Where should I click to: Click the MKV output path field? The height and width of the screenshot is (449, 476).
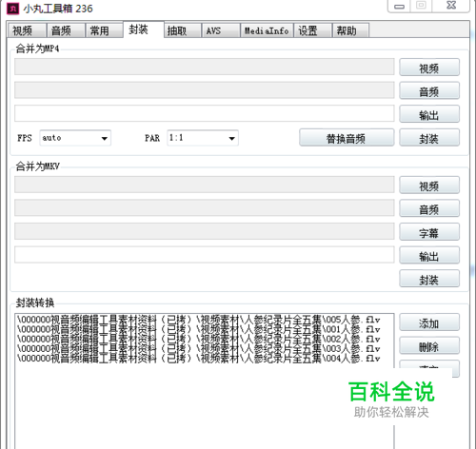tap(205, 255)
